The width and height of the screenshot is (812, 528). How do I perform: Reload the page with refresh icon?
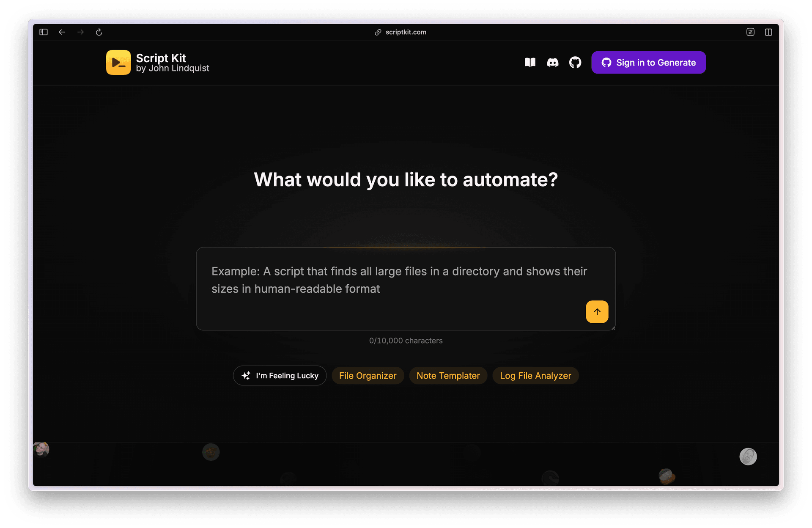[99, 32]
